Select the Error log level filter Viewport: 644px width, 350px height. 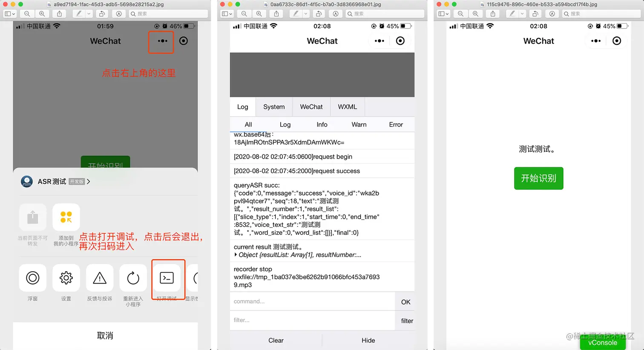[396, 124]
